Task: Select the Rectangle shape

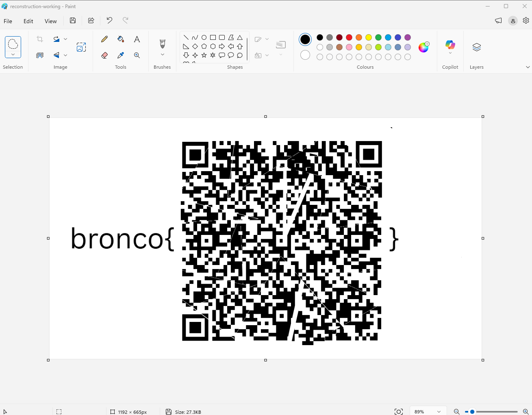Action: (x=213, y=37)
